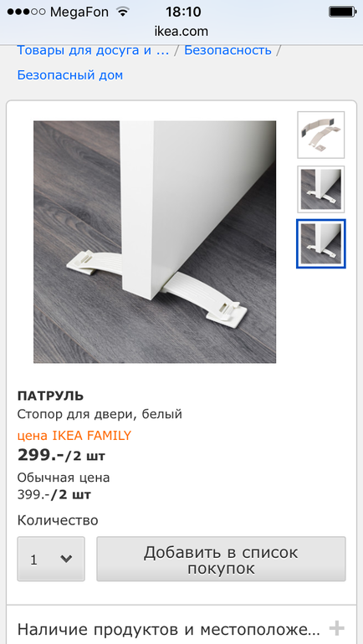Select the second door stopper thumbnail
The height and width of the screenshot is (644, 363).
(x=320, y=189)
